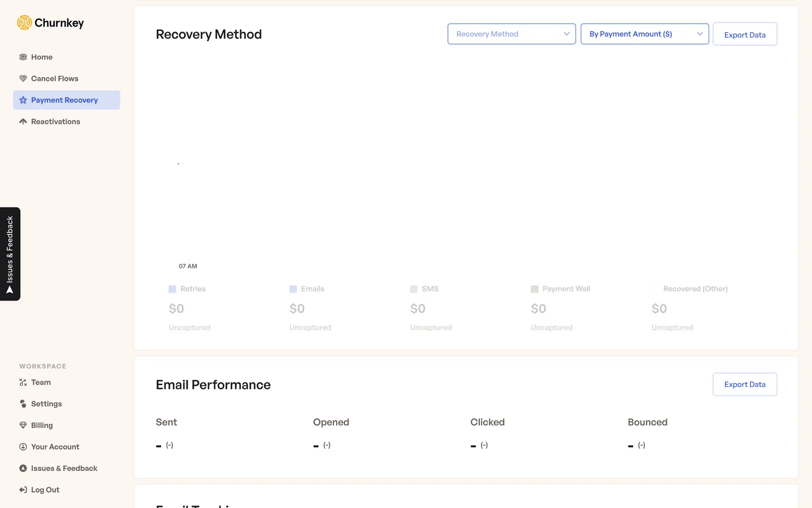Click the Billing diamond icon

click(23, 425)
